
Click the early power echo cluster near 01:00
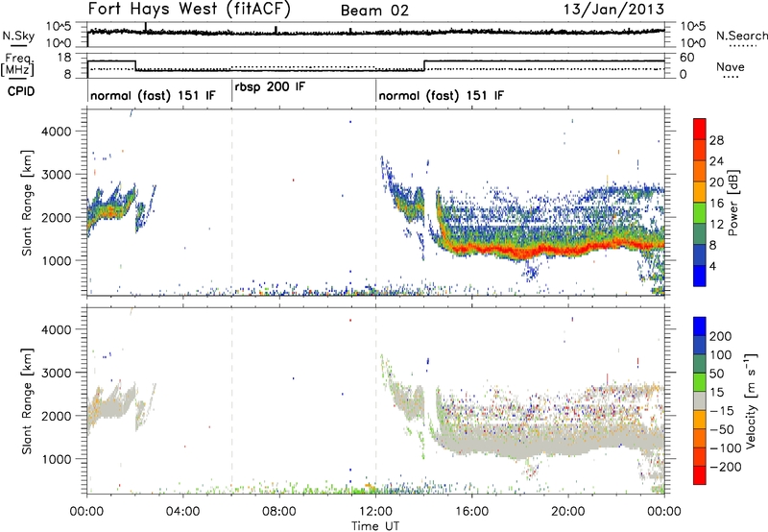[x=111, y=209]
